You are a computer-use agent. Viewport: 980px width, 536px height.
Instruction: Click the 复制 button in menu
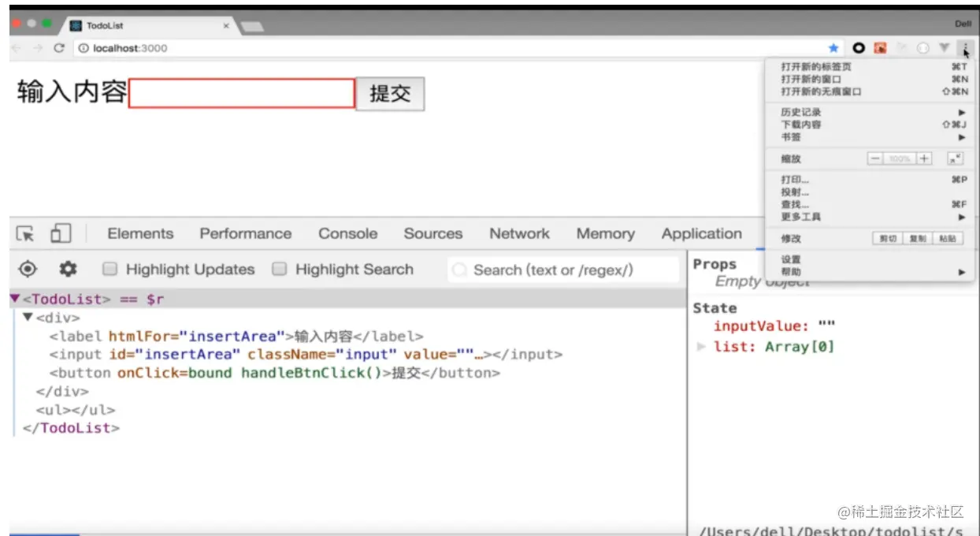click(x=918, y=238)
